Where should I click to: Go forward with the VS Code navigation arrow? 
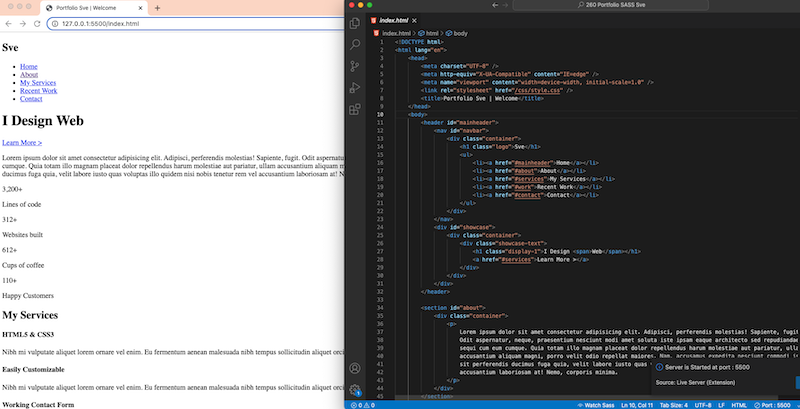[x=505, y=5]
